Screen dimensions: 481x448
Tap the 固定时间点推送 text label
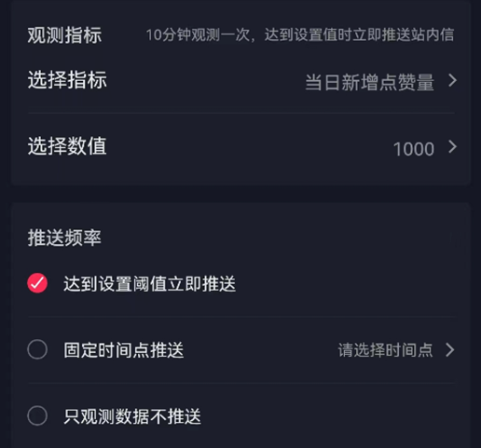pos(124,350)
